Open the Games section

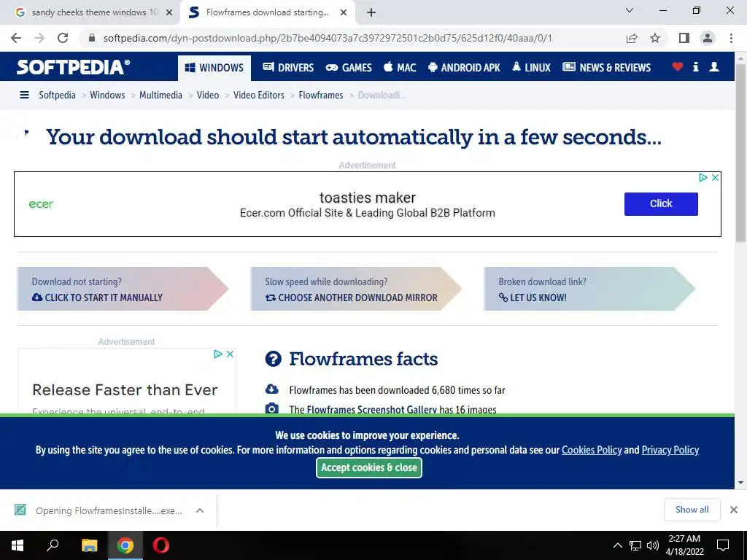pos(349,68)
